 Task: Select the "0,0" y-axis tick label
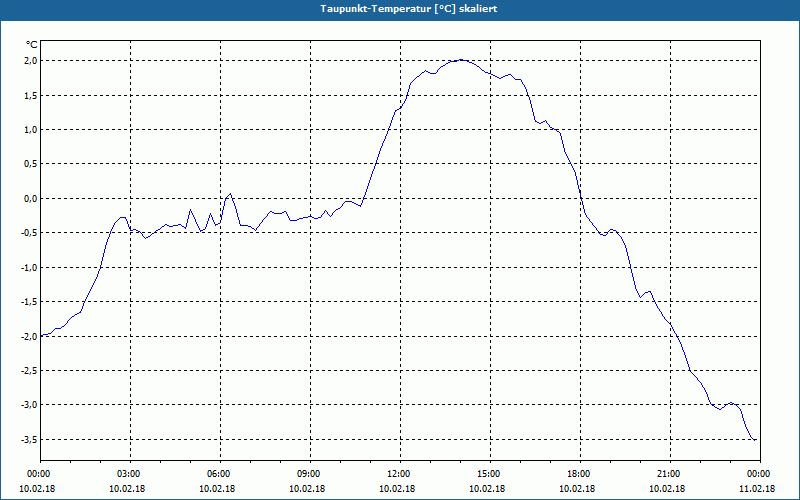click(x=31, y=198)
